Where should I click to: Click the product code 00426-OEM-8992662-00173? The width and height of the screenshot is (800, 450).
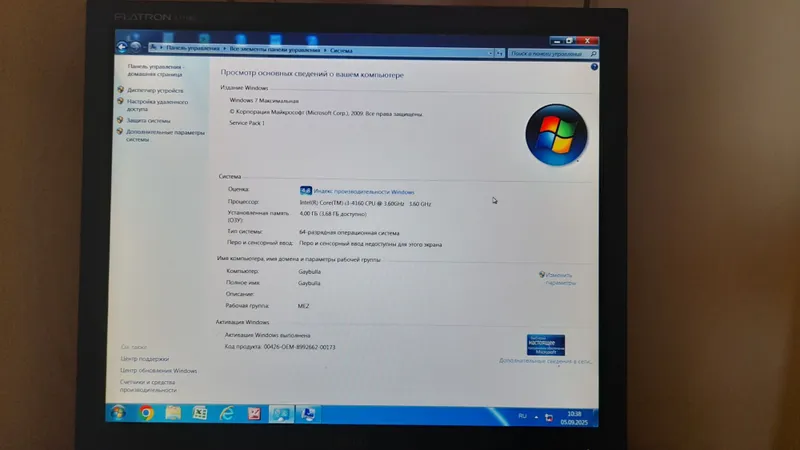(x=299, y=347)
